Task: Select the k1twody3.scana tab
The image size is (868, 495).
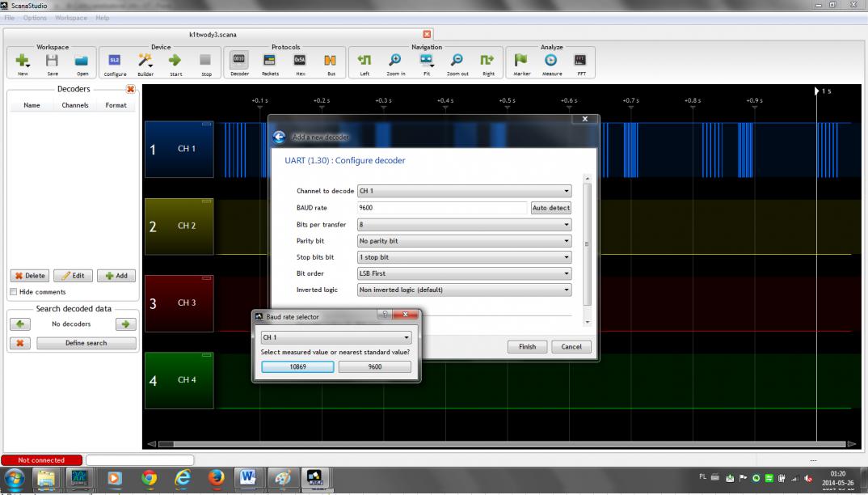Action: [x=213, y=34]
